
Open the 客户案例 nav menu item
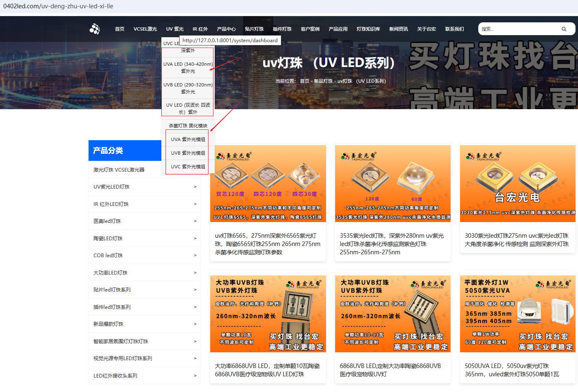(310, 29)
